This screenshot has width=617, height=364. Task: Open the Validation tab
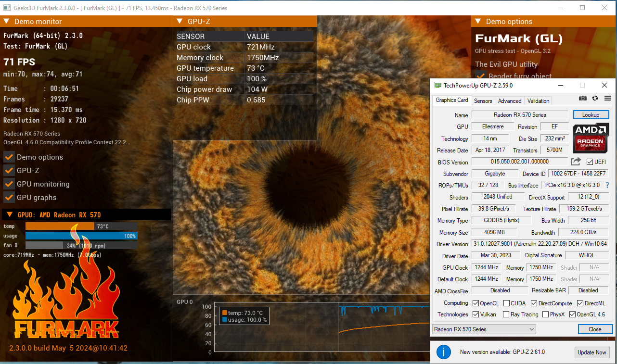pyautogui.click(x=538, y=100)
